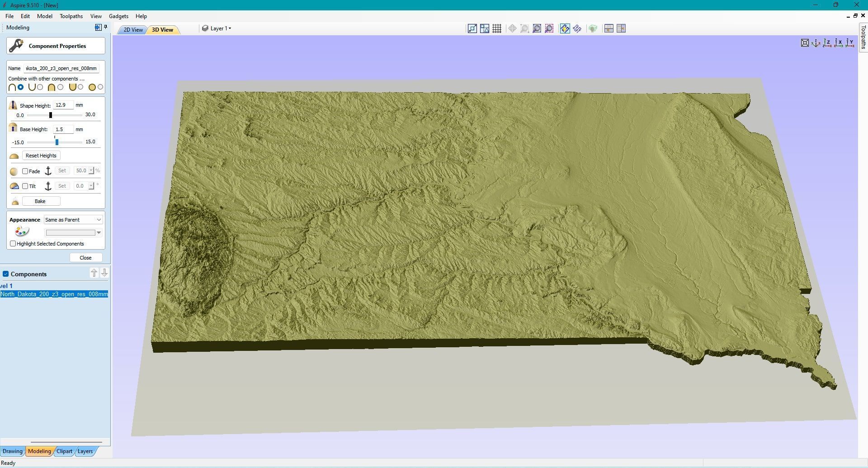Image resolution: width=868 pixels, height=468 pixels.
Task: Click the Fade anchor icon
Action: 48,171
